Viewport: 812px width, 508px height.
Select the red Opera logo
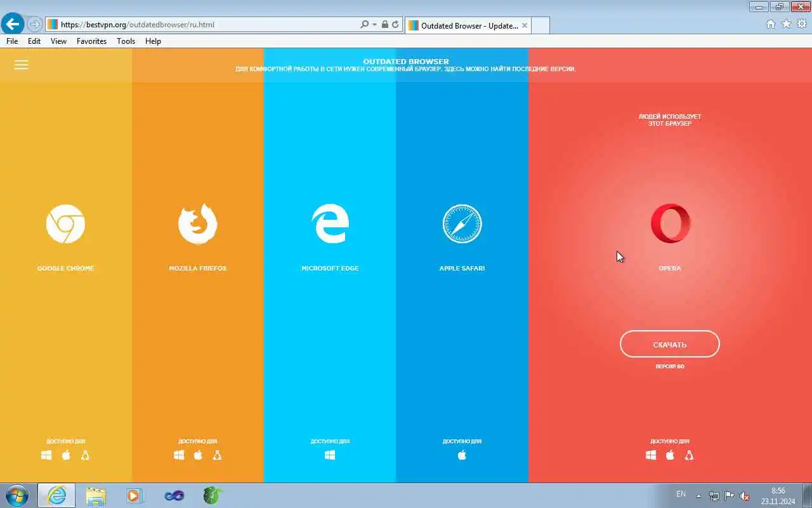[671, 224]
